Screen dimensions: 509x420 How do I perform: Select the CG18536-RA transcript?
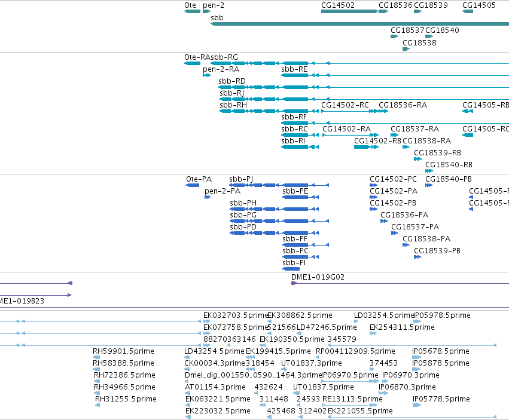[x=383, y=111]
